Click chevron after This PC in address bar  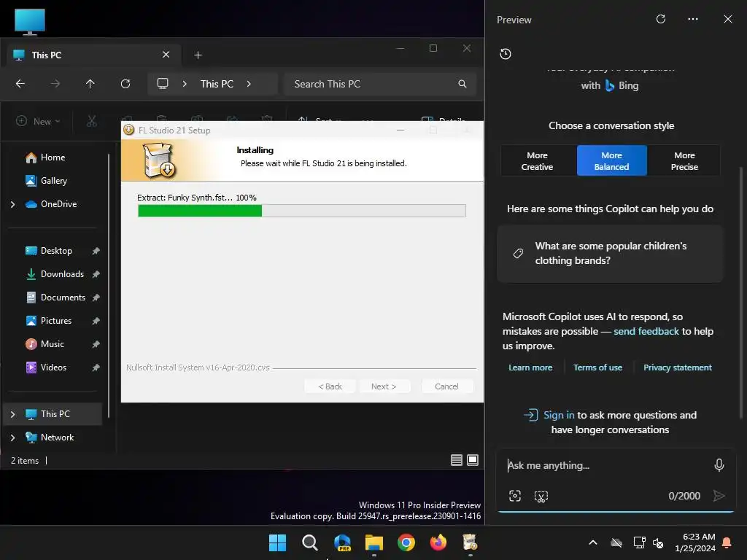pyautogui.click(x=249, y=84)
